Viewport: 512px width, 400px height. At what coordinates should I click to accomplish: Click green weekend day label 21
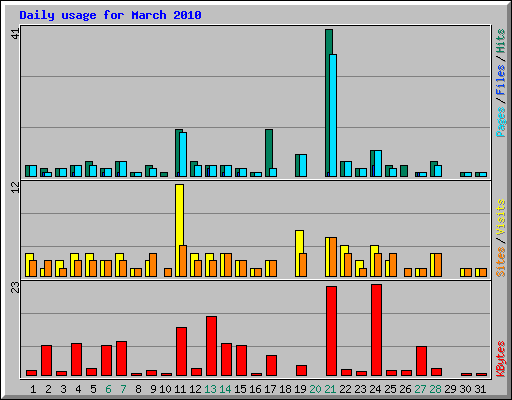330,389
